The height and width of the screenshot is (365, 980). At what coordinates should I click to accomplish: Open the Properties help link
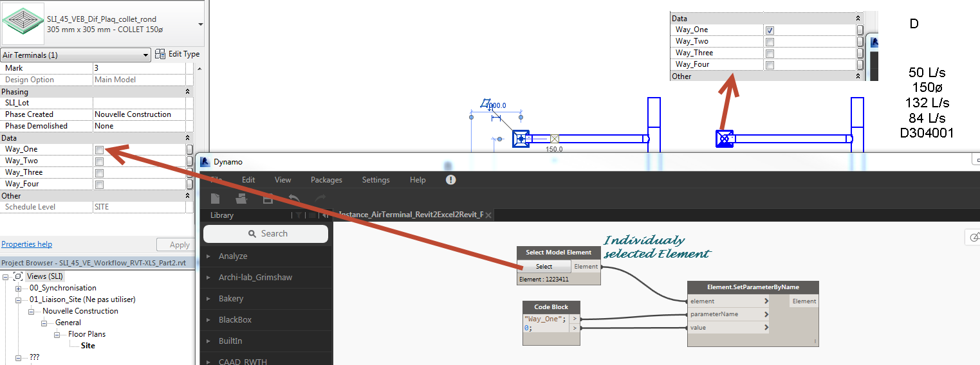(x=26, y=244)
